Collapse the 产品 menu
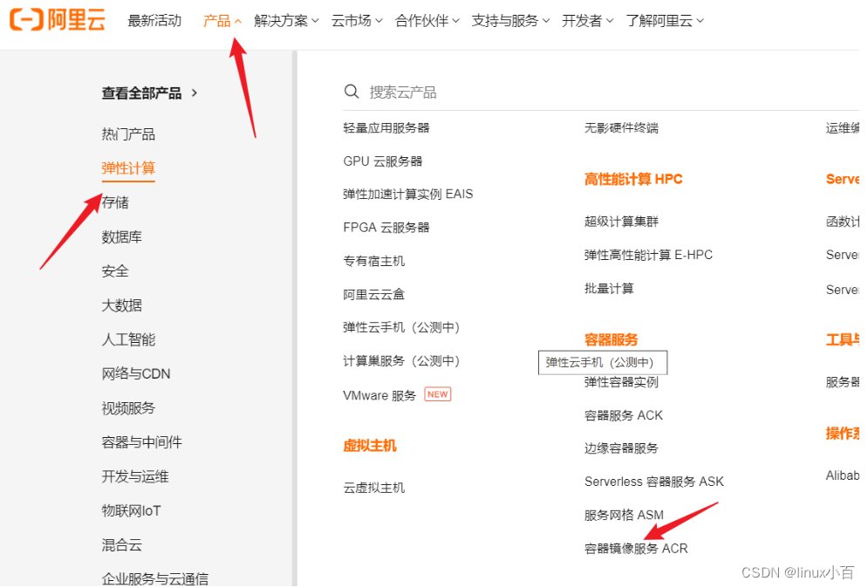868x588 pixels. (222, 20)
